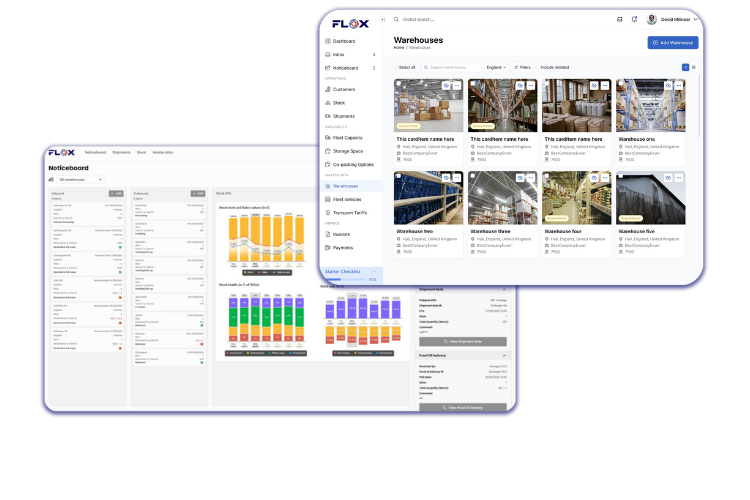Click View Proof Of Delivery button
The height and width of the screenshot is (500, 750).
coord(463,407)
